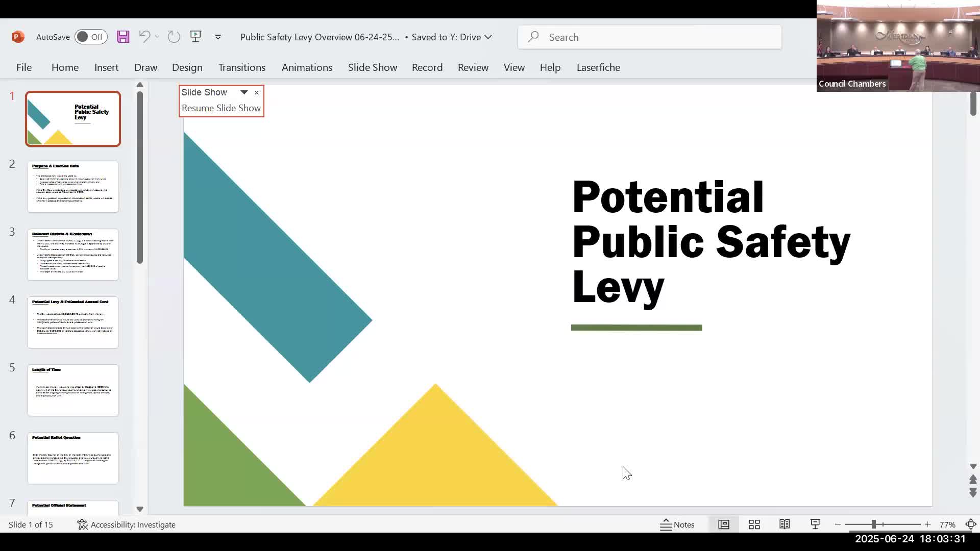Select slide 4 thumbnail Potential Levy
Screen dimensions: 980x551
[x=73, y=322]
